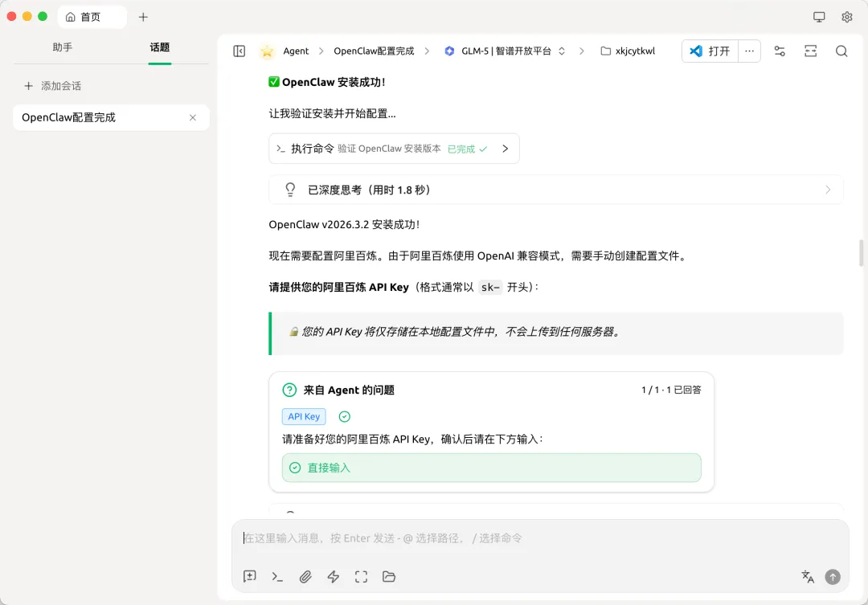Focus the message input field
Image resolution: width=868 pixels, height=605 pixels.
(x=540, y=538)
